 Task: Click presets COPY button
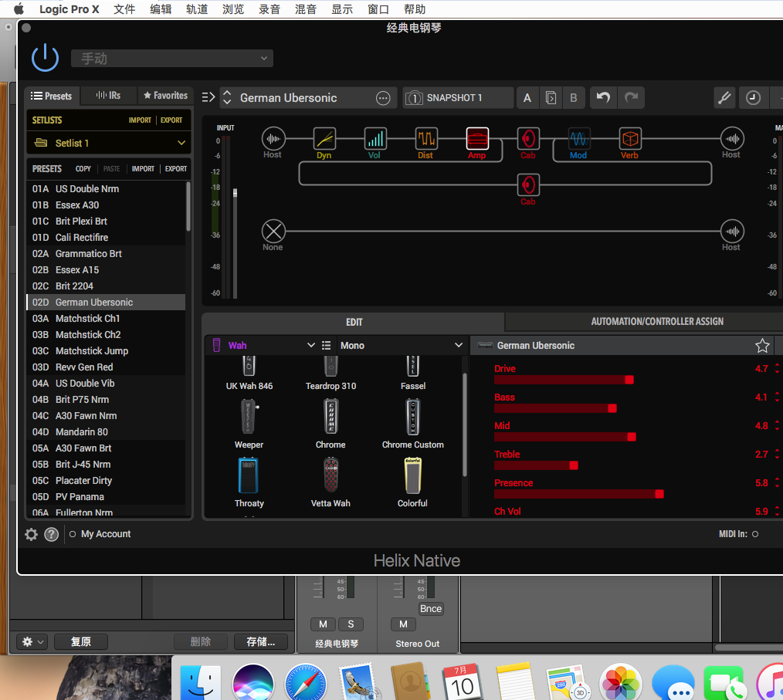click(x=83, y=169)
